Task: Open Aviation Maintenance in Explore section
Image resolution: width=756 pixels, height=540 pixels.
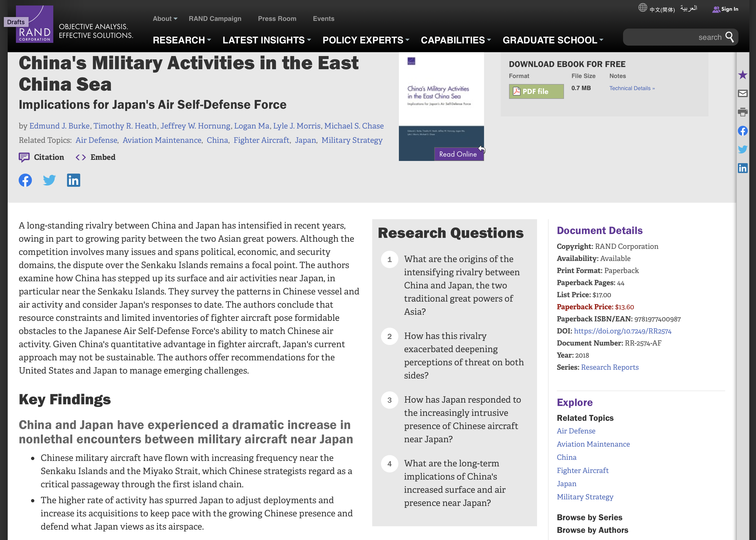Action: click(x=593, y=444)
